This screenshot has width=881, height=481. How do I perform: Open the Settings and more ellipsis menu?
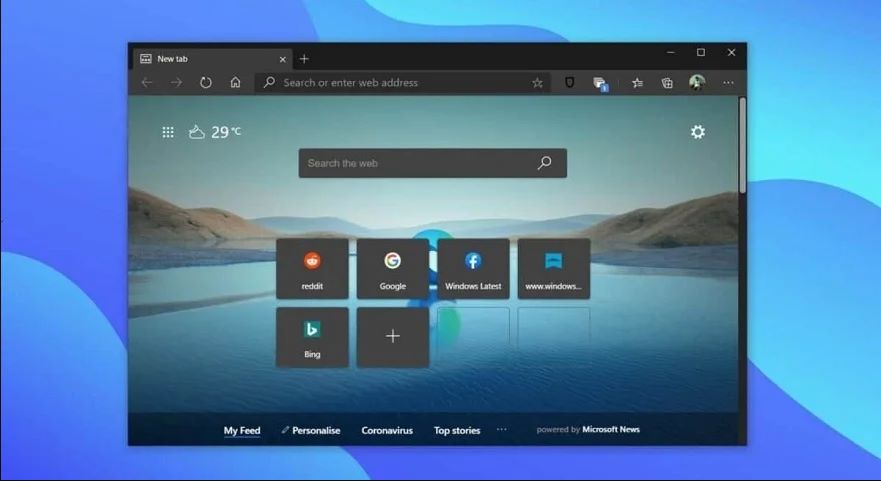(x=728, y=83)
